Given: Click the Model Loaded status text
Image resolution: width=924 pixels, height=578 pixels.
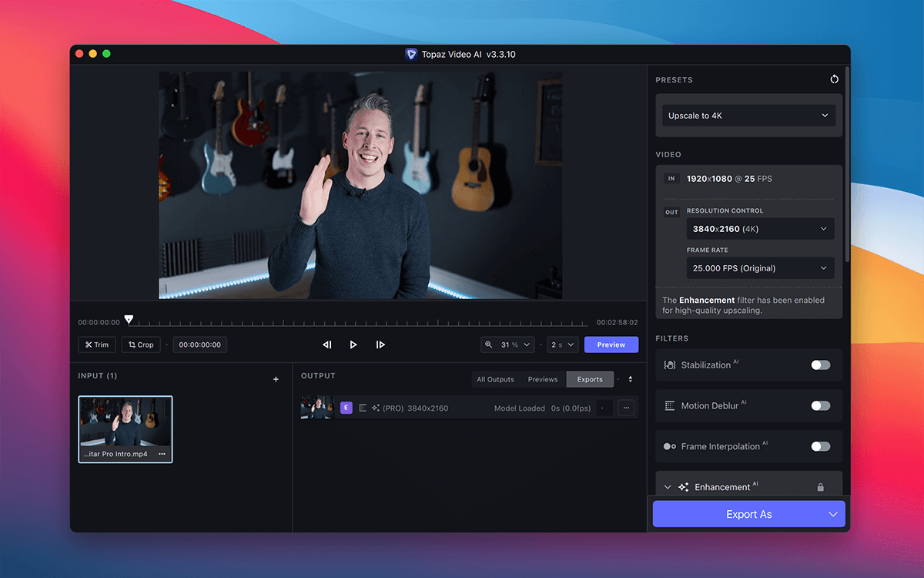Looking at the screenshot, I should [x=520, y=408].
